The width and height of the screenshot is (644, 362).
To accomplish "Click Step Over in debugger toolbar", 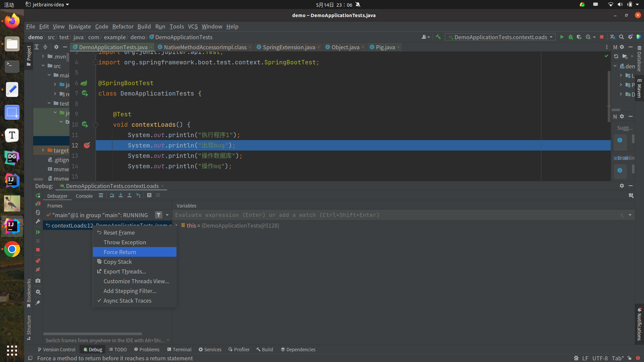I will tap(112, 195).
